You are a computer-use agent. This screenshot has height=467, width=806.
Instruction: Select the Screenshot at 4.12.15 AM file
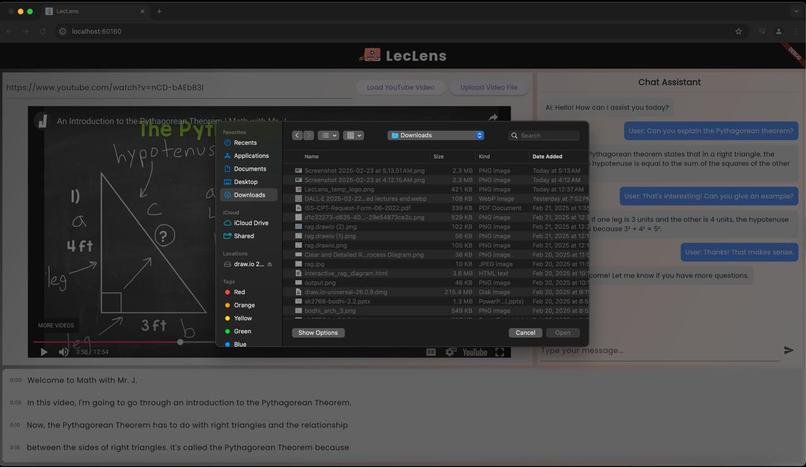pyautogui.click(x=435, y=180)
